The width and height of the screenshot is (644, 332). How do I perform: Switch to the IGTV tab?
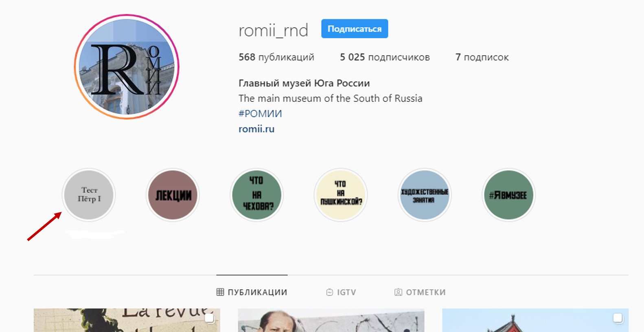pyautogui.click(x=341, y=292)
